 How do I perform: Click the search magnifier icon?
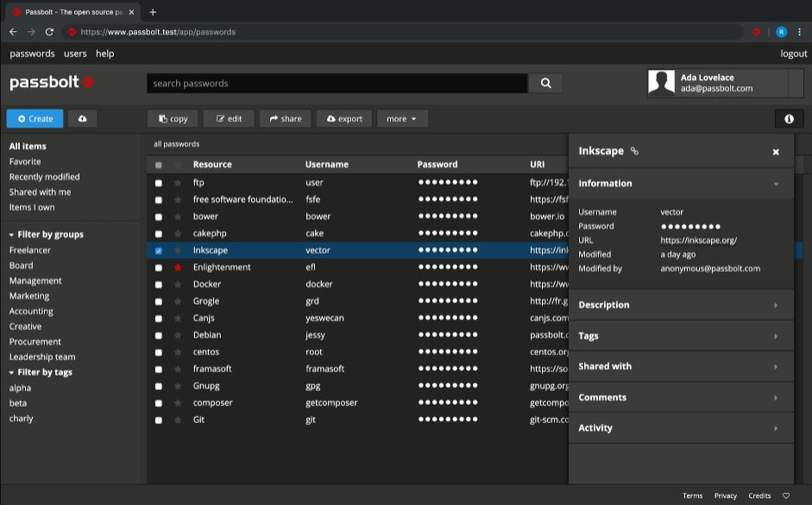pos(545,83)
